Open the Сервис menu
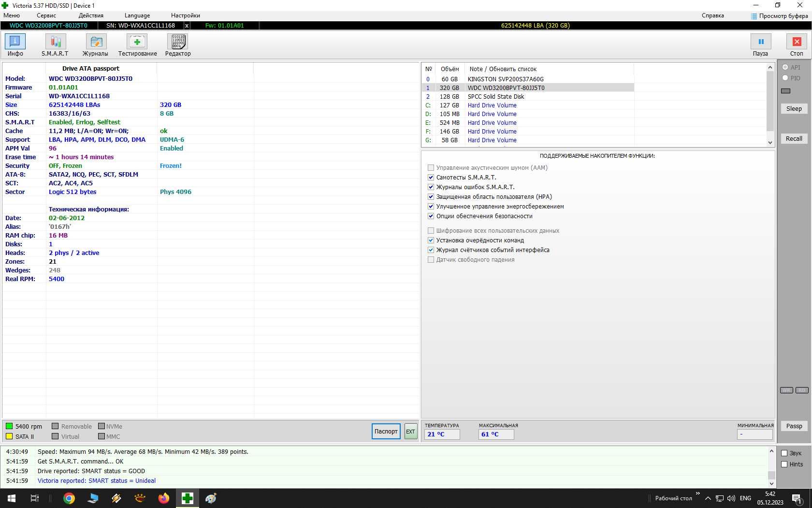Viewport: 812px width, 508px height. point(46,15)
